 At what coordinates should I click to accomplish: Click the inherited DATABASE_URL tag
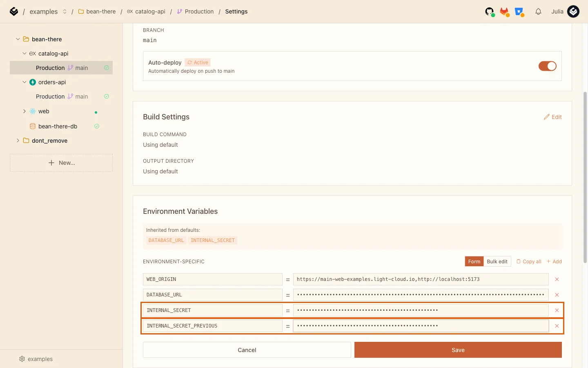click(166, 240)
